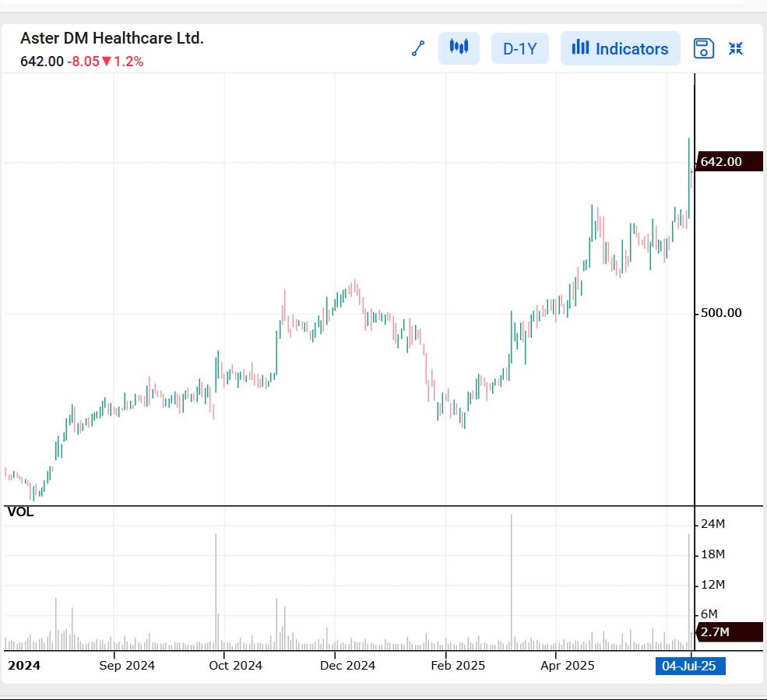Click the Apr 2025 axis label
767x700 pixels.
pyautogui.click(x=568, y=666)
